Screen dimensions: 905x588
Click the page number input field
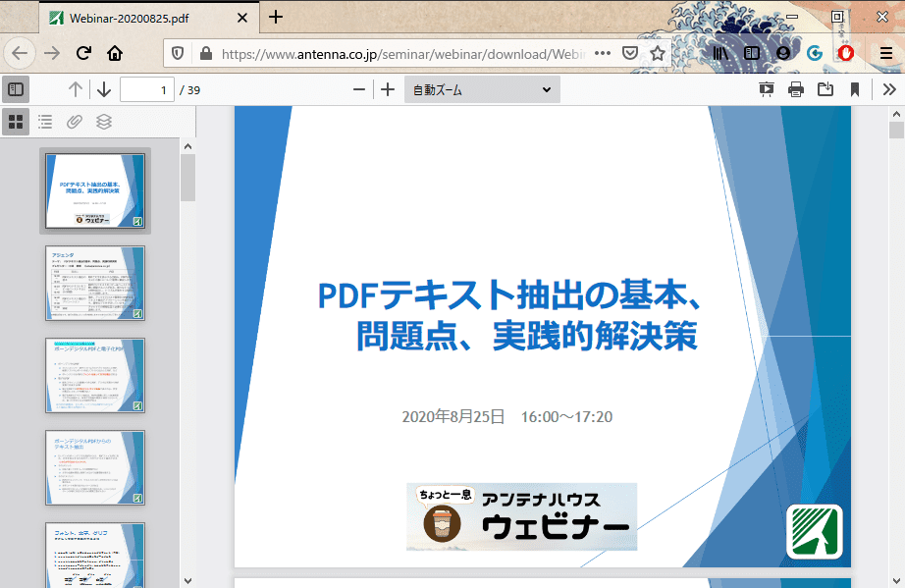pyautogui.click(x=146, y=89)
